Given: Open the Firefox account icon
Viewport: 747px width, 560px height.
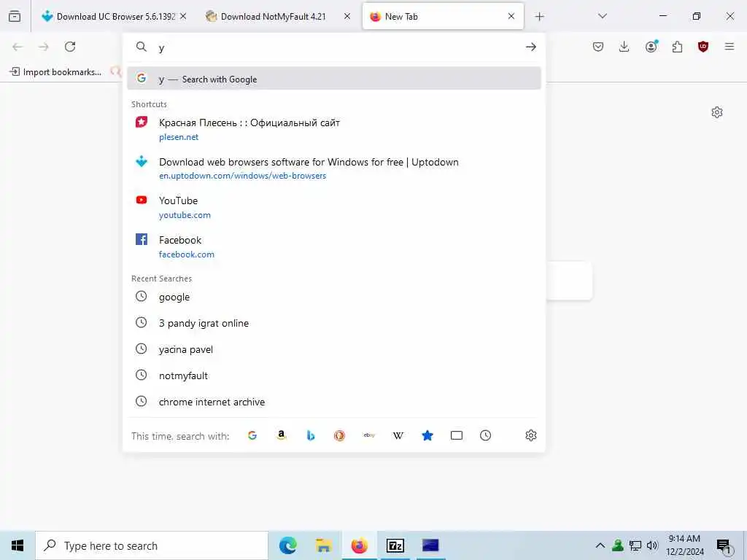Looking at the screenshot, I should click(651, 46).
